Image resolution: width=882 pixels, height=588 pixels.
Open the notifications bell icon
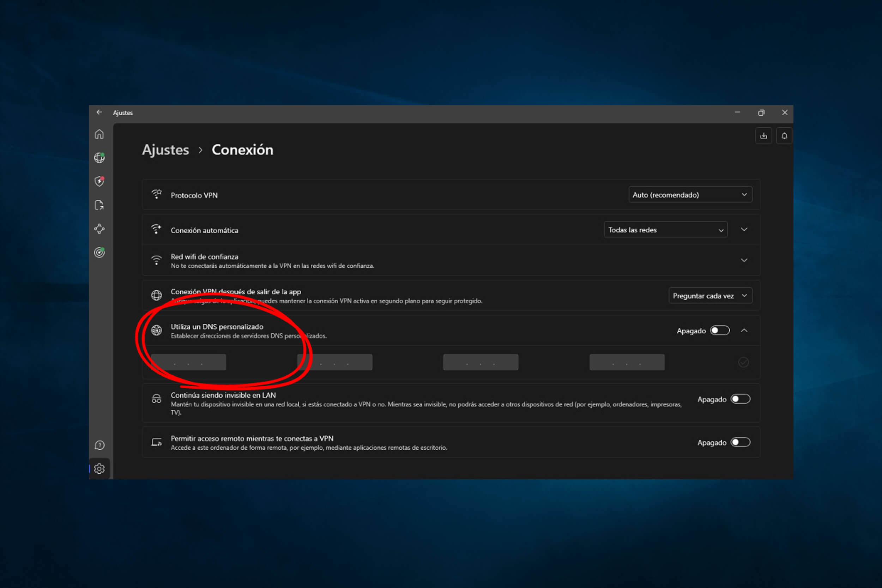click(x=784, y=136)
